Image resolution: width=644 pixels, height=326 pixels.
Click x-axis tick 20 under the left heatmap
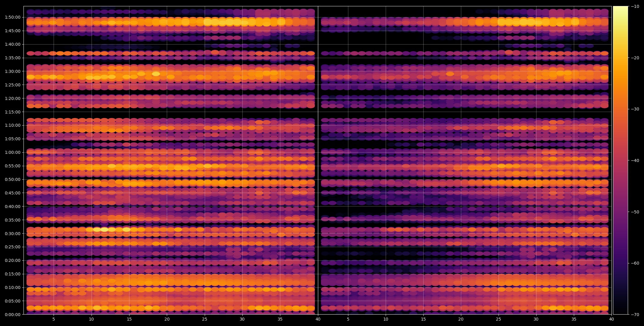tap(167, 319)
